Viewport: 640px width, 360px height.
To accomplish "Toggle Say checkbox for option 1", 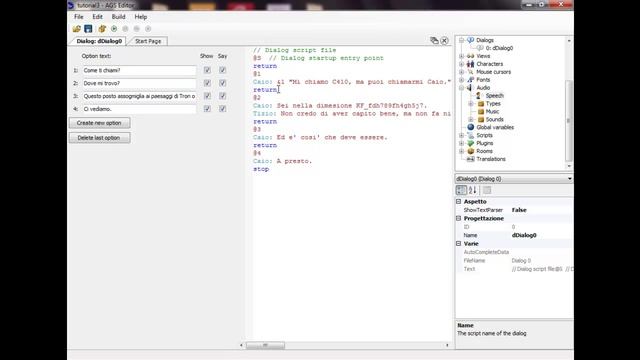I will pyautogui.click(x=222, y=70).
